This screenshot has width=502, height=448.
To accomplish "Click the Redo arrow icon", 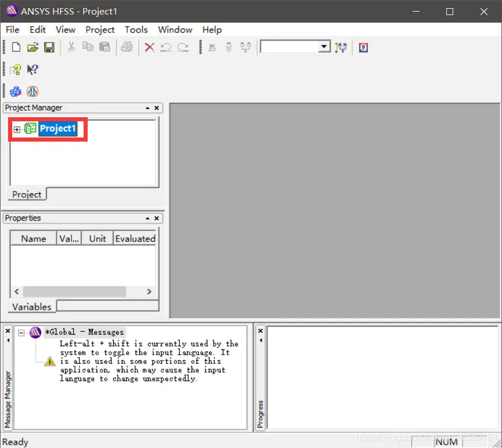I will pos(183,48).
